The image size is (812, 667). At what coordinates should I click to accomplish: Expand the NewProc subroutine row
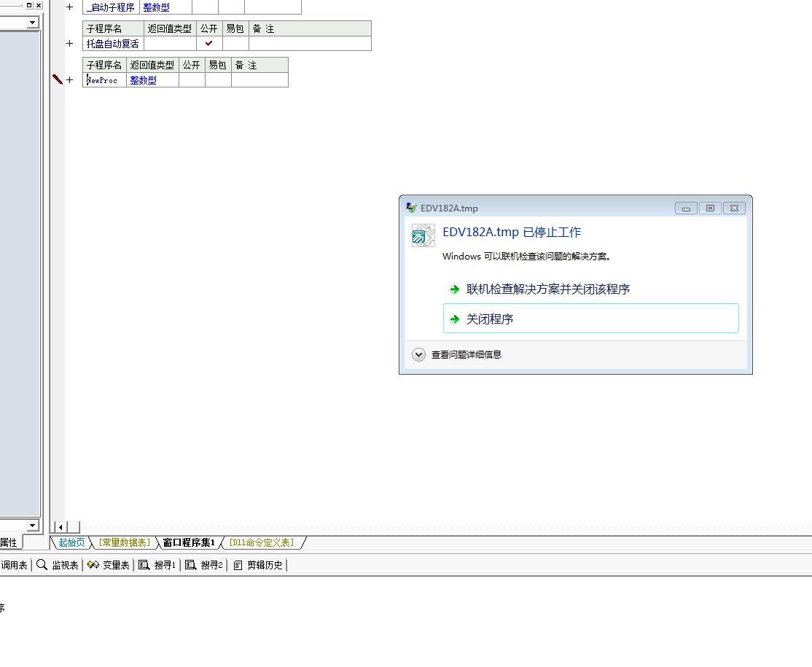click(70, 79)
